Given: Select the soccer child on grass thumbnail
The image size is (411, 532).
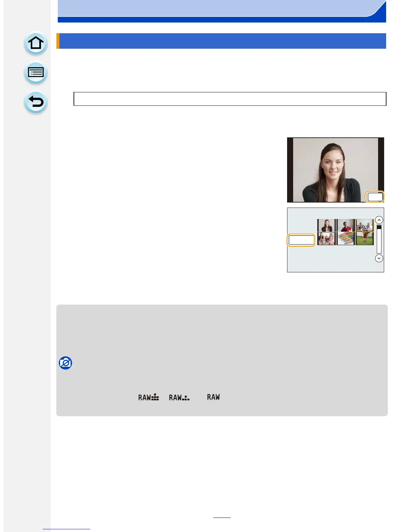Looking at the screenshot, I should click(x=365, y=239).
